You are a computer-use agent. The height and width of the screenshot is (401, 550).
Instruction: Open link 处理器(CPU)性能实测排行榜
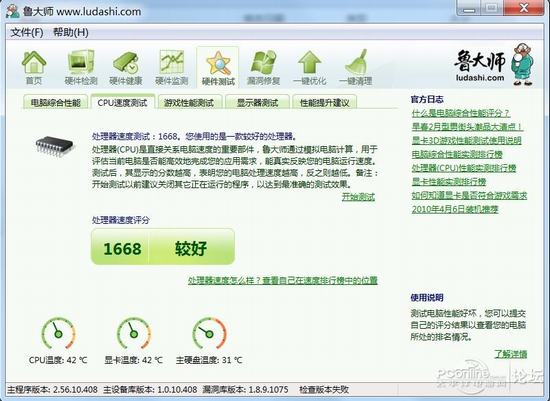click(x=464, y=168)
